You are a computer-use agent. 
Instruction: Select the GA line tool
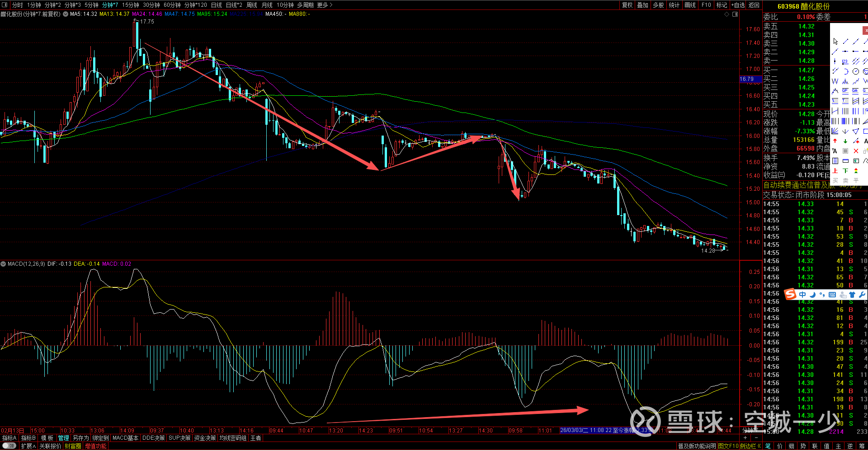855,91
